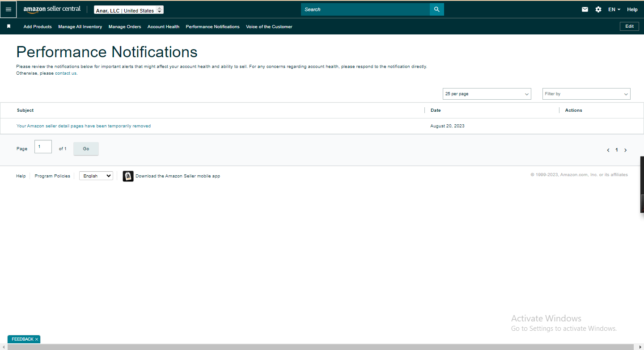Open the EN language dropdown

(614, 9)
